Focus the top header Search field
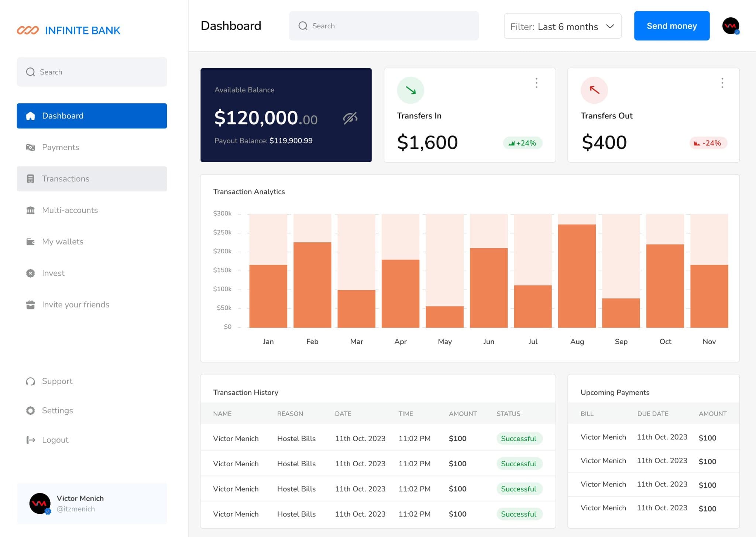The height and width of the screenshot is (537, 756). pos(384,26)
